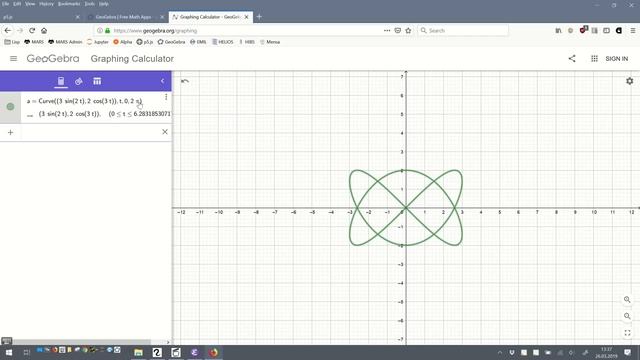Open the three-dot options for curve a
640x360 pixels.
pyautogui.click(x=166, y=97)
